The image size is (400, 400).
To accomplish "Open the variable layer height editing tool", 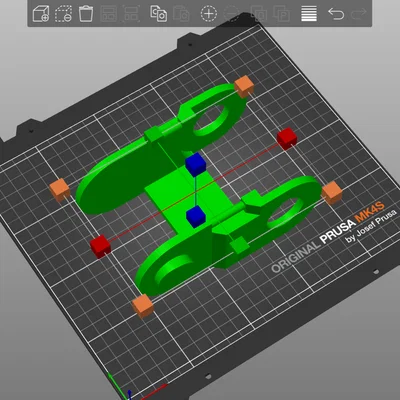I will tap(309, 14).
